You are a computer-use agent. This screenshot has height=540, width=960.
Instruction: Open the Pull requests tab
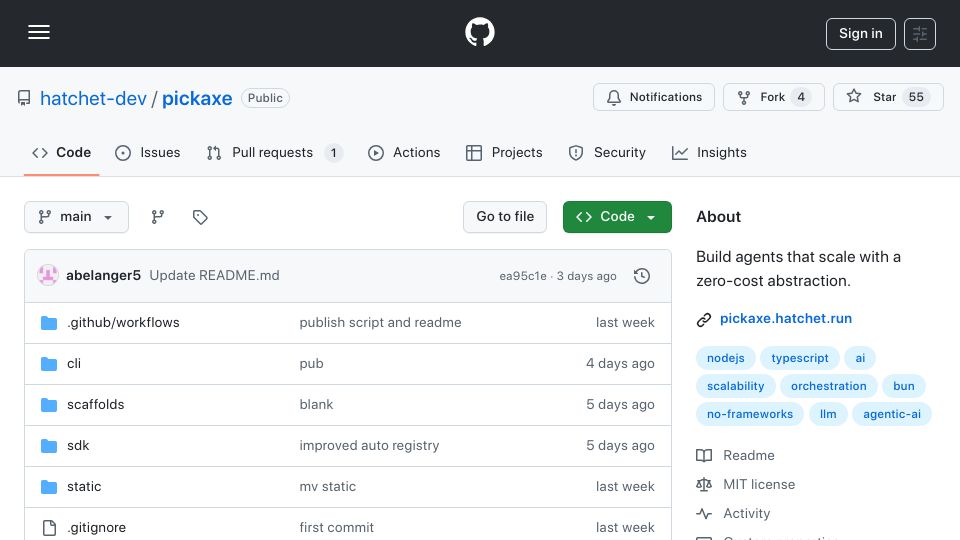tap(274, 152)
